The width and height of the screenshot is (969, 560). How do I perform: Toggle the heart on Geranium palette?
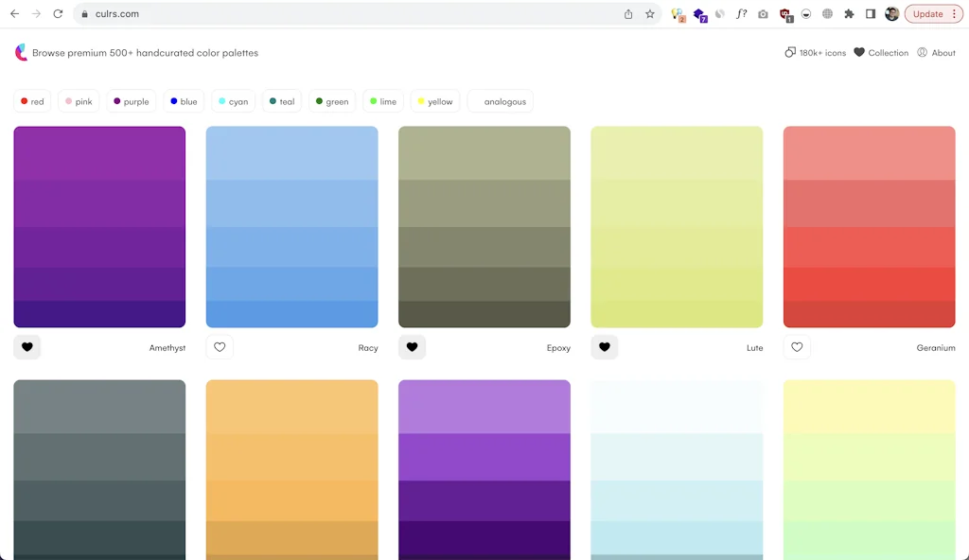[x=797, y=347]
